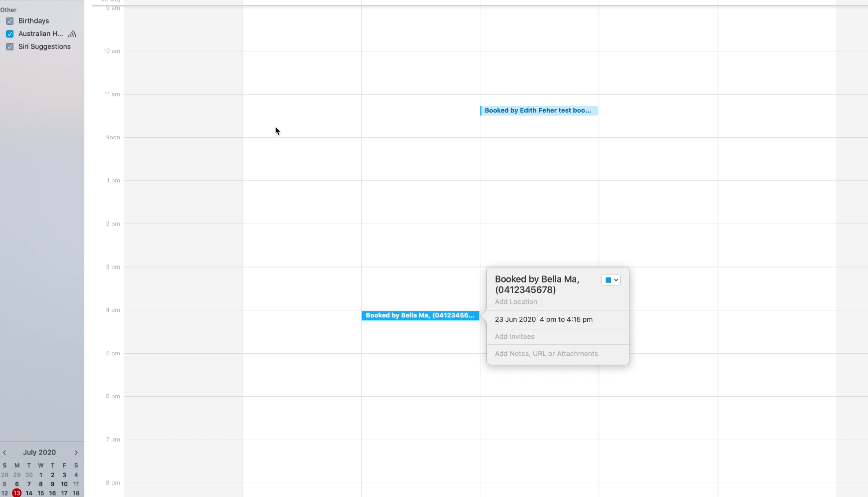Go to previous month in mini calendar
The width and height of the screenshot is (868, 497).
point(4,453)
